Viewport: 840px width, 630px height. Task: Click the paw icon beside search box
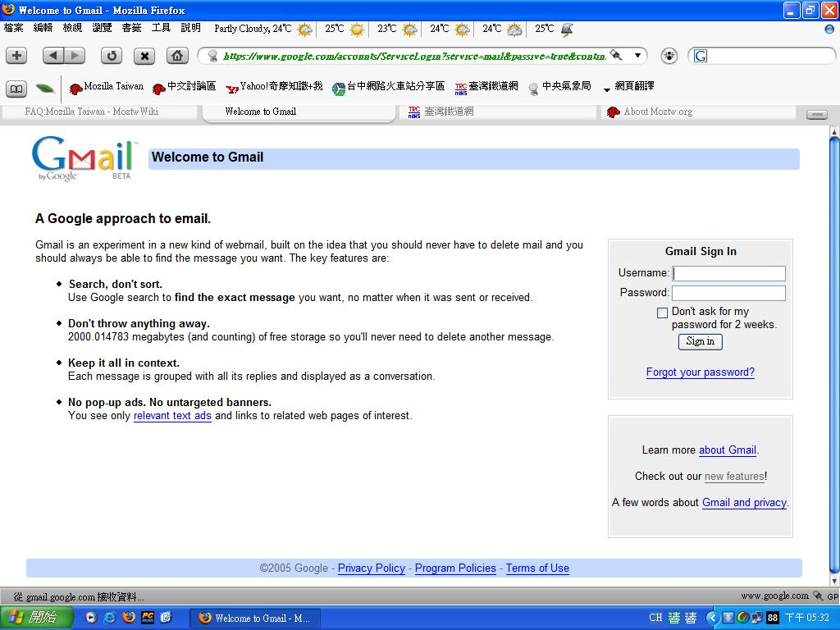coord(669,56)
